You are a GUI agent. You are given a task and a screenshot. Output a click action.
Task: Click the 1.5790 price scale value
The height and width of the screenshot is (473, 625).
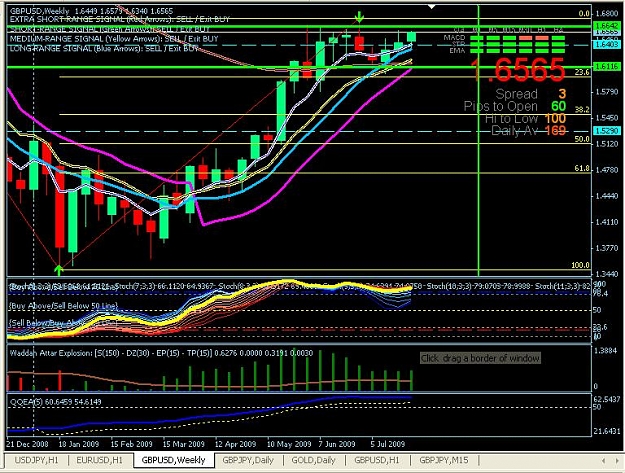[x=607, y=92]
